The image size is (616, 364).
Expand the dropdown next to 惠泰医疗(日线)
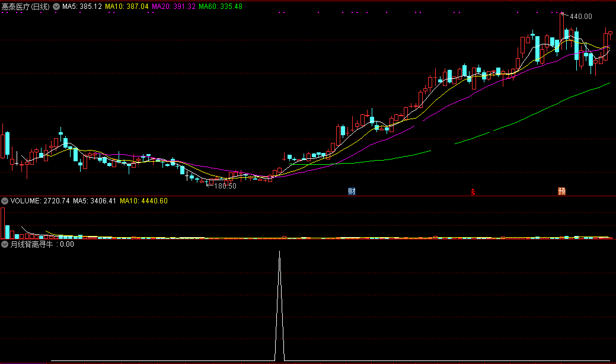(56, 7)
